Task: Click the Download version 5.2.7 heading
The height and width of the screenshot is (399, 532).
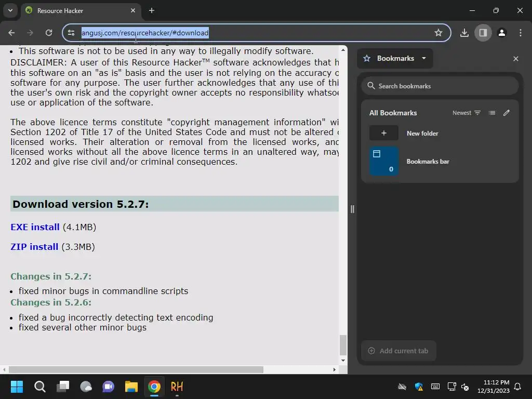Action: 81,204
